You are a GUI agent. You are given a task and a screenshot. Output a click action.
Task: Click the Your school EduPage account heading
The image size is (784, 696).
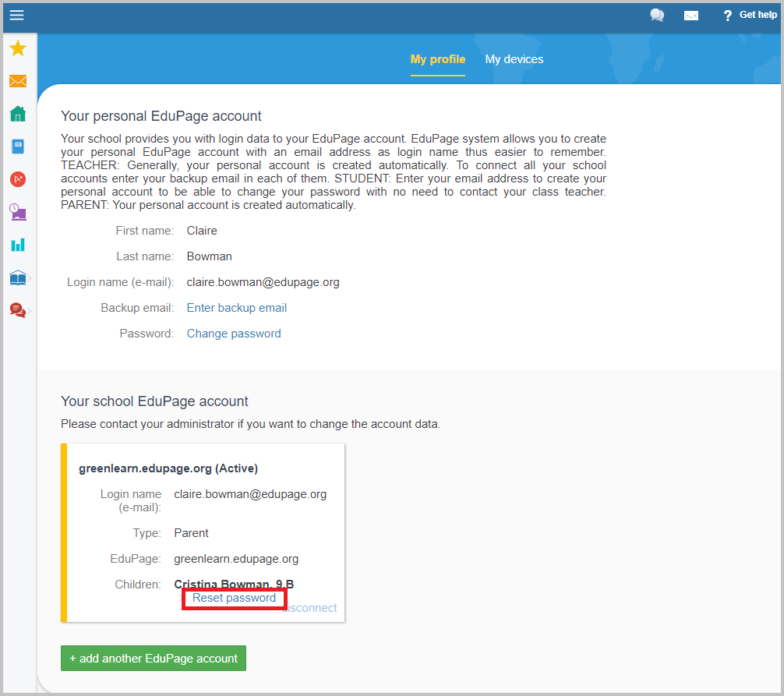(154, 401)
